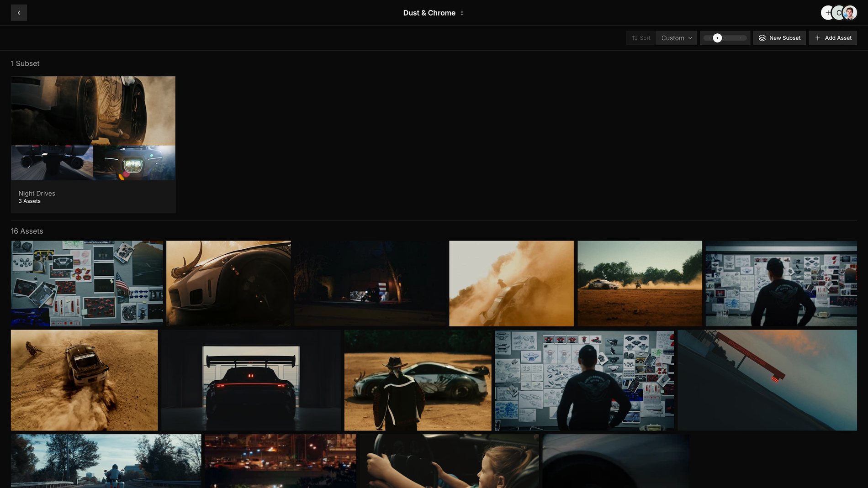Go back using the left chevron button
The width and height of the screenshot is (868, 488).
[19, 13]
